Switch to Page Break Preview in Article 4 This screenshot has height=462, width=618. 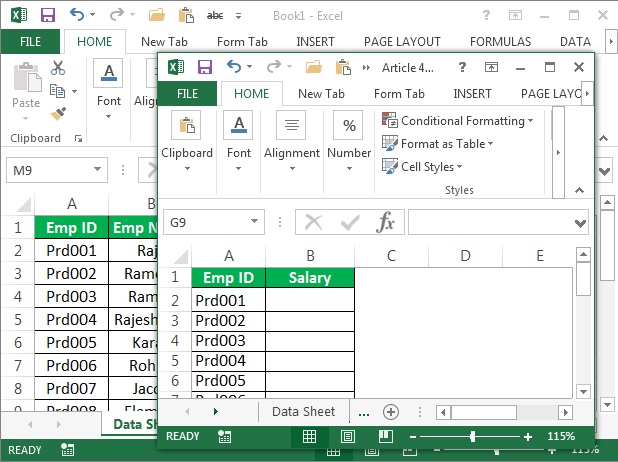(x=385, y=436)
